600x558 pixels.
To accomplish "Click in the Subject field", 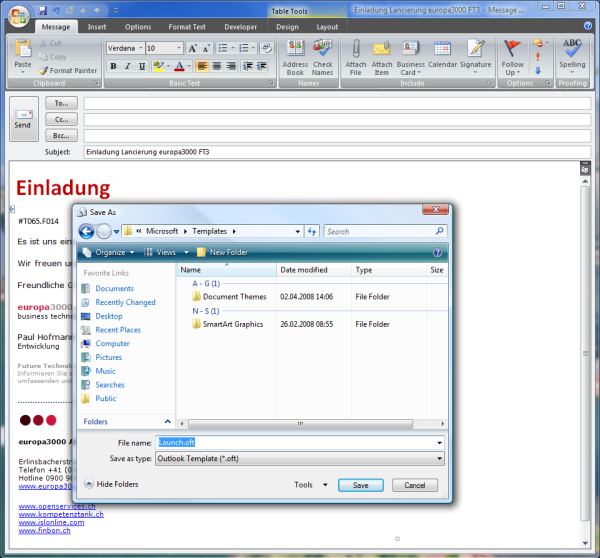I will click(337, 152).
